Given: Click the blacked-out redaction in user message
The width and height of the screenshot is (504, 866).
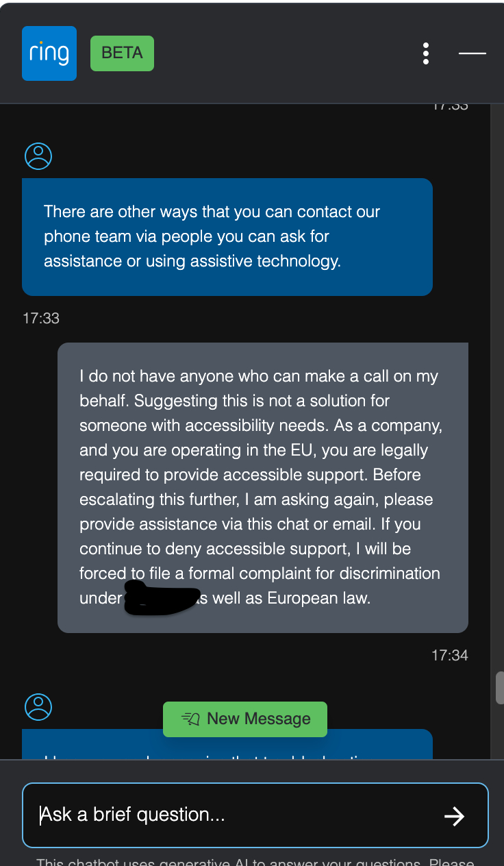Looking at the screenshot, I should pyautogui.click(x=160, y=597).
